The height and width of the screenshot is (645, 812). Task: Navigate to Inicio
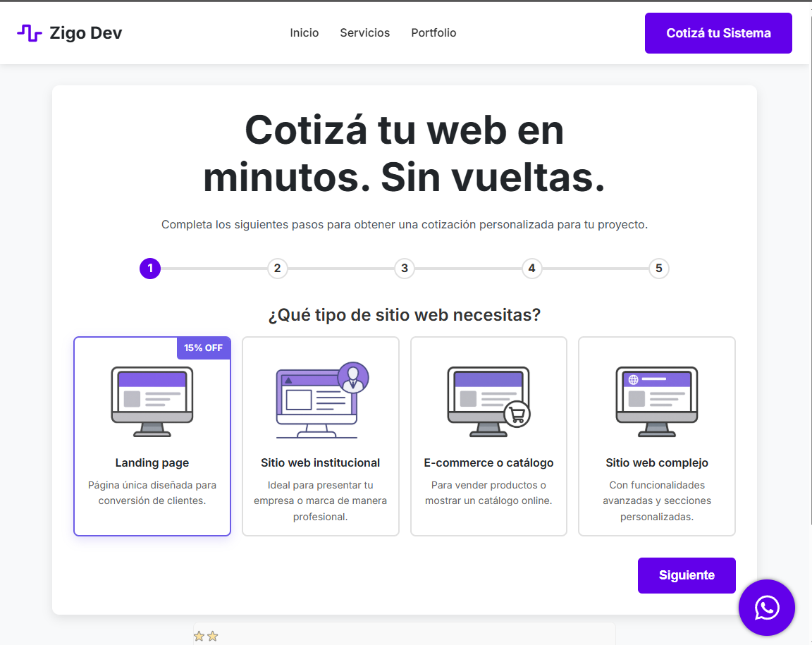click(304, 32)
